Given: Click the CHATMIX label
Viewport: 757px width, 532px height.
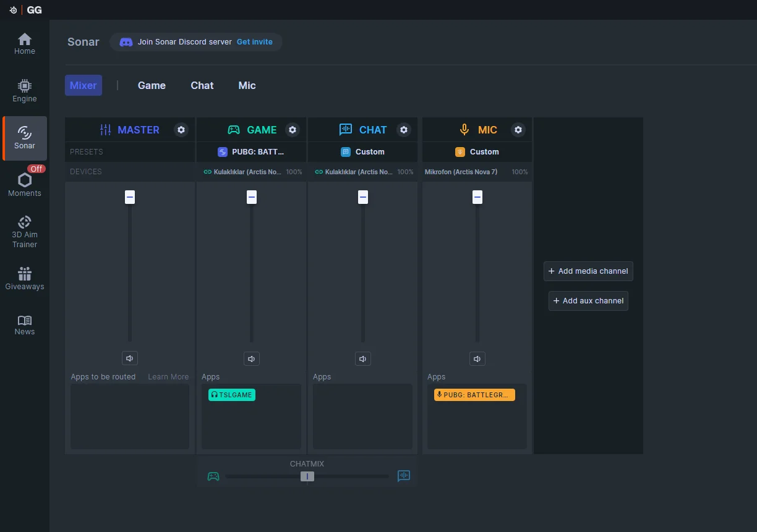Looking at the screenshot, I should click(x=307, y=464).
